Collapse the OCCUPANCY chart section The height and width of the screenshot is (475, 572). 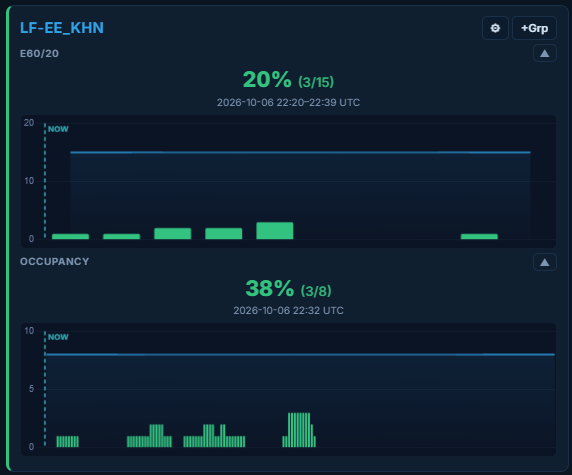[x=545, y=262]
